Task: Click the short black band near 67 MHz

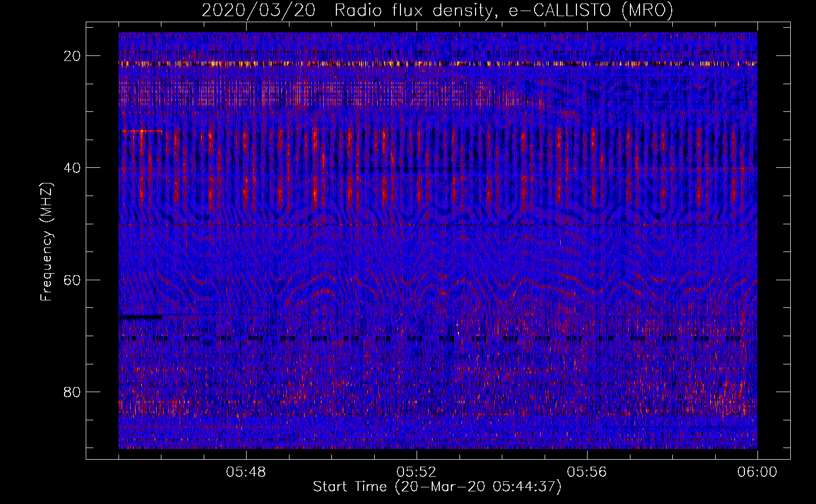Action: tap(141, 317)
